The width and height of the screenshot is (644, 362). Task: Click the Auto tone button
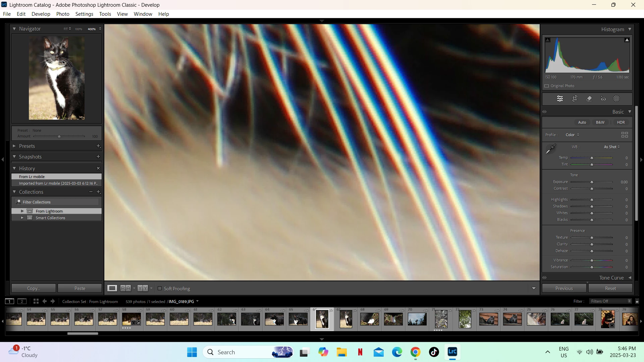click(x=582, y=122)
